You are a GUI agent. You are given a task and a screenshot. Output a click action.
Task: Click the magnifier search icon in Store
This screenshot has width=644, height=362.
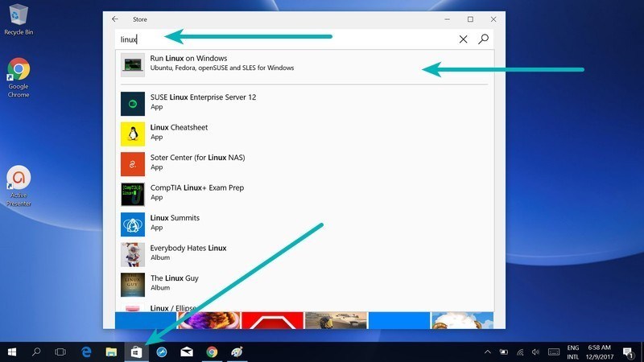click(x=483, y=39)
